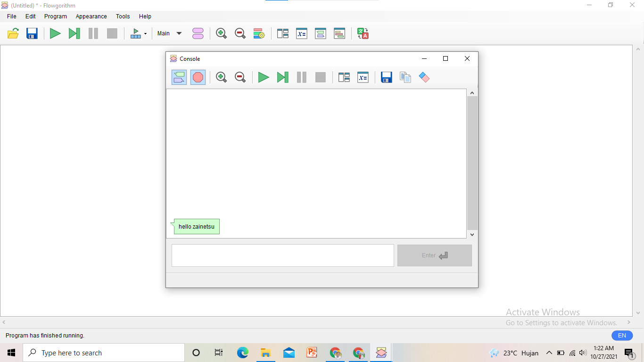
Task: Open the Program menu
Action: tap(55, 16)
